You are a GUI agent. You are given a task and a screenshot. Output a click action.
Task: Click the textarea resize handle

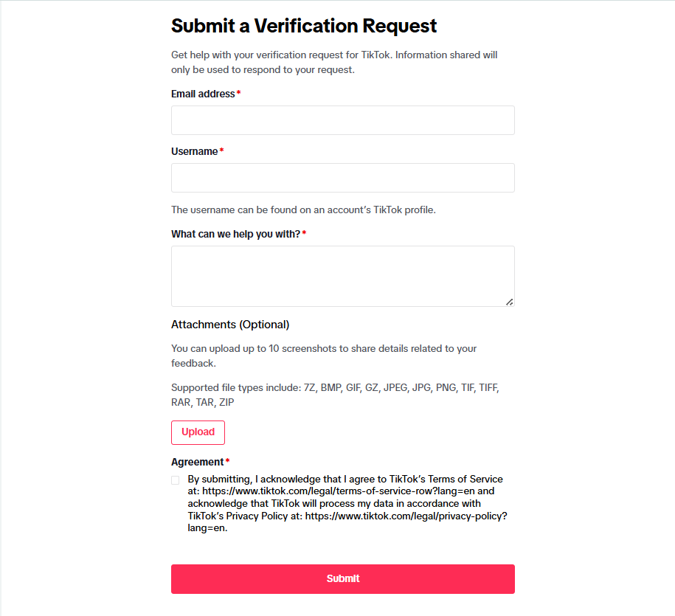tap(510, 301)
